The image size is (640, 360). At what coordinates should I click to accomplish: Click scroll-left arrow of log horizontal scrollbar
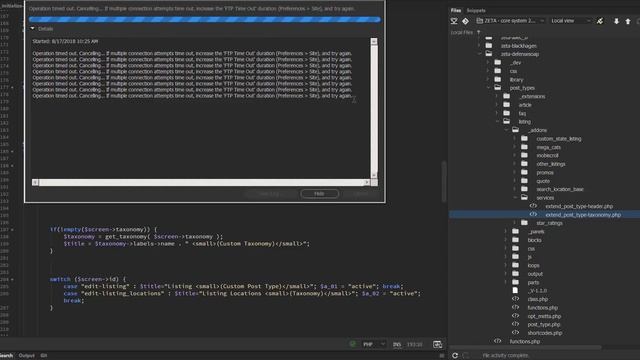coord(35,182)
